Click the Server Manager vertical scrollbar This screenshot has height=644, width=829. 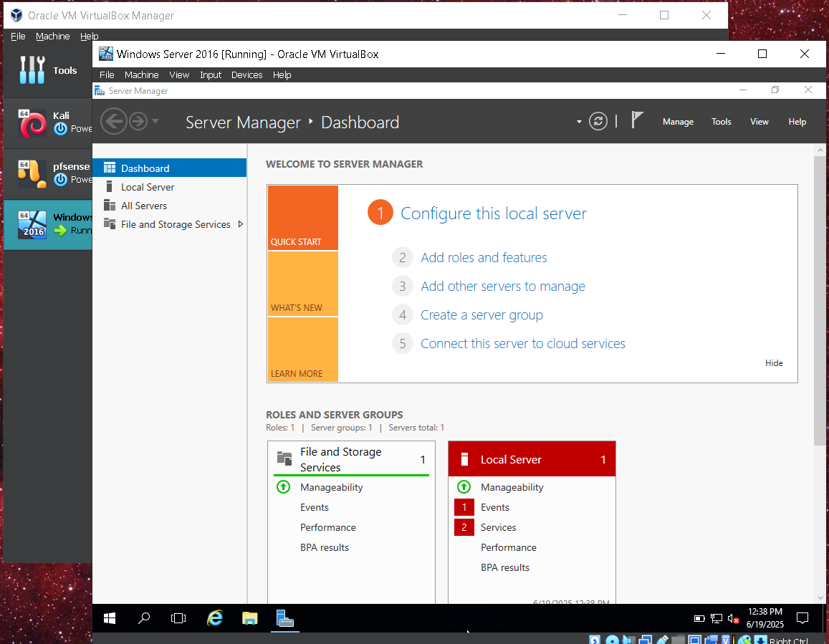[820, 302]
